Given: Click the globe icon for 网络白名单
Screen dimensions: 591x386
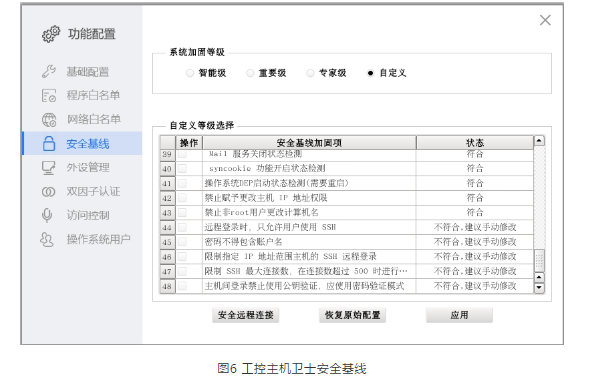Looking at the screenshot, I should [x=49, y=119].
